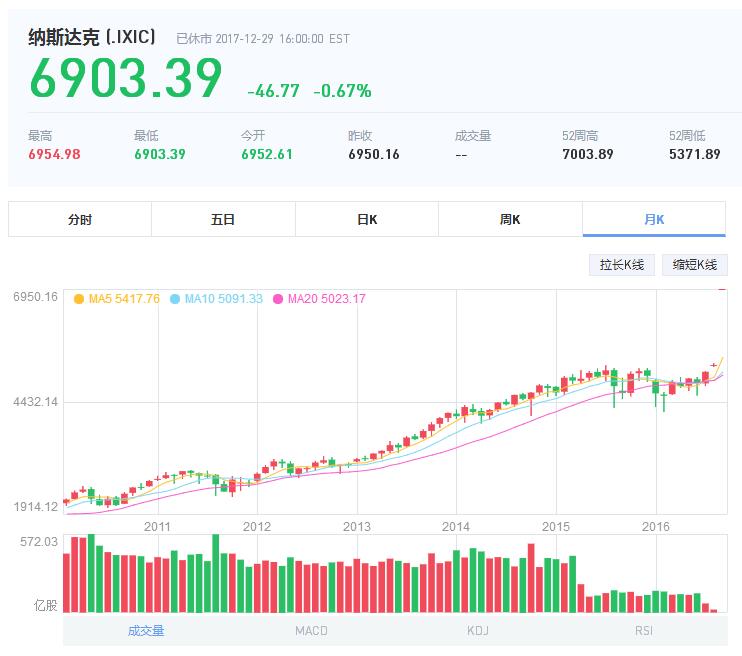
Task: Switch the indicator panel to MACD
Action: (x=311, y=631)
